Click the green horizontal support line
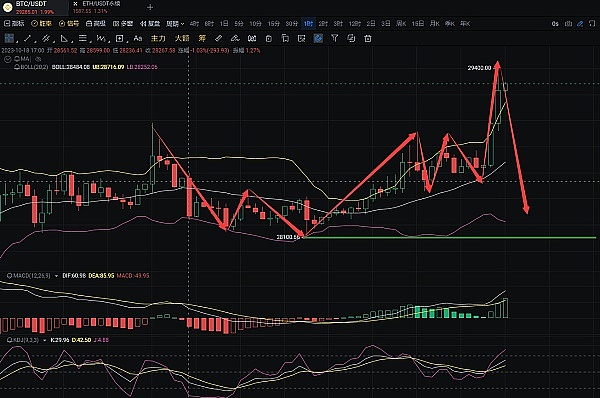 tap(450, 238)
